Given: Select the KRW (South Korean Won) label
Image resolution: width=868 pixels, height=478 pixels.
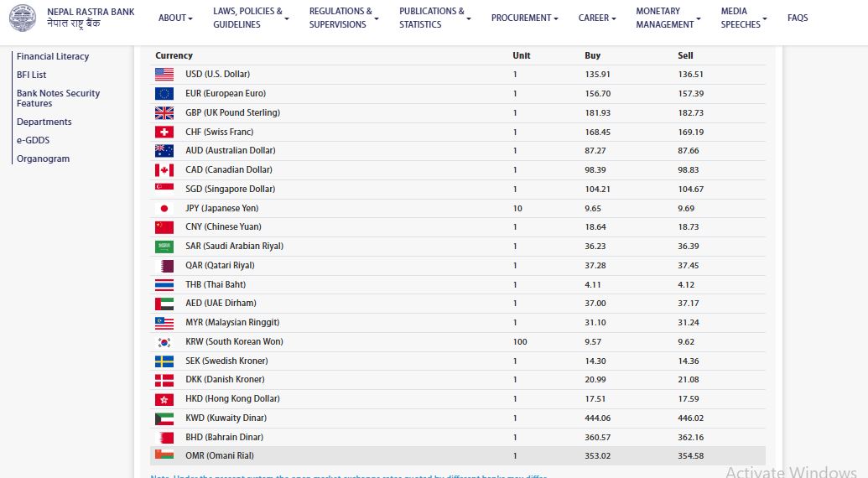Looking at the screenshot, I should 234,342.
